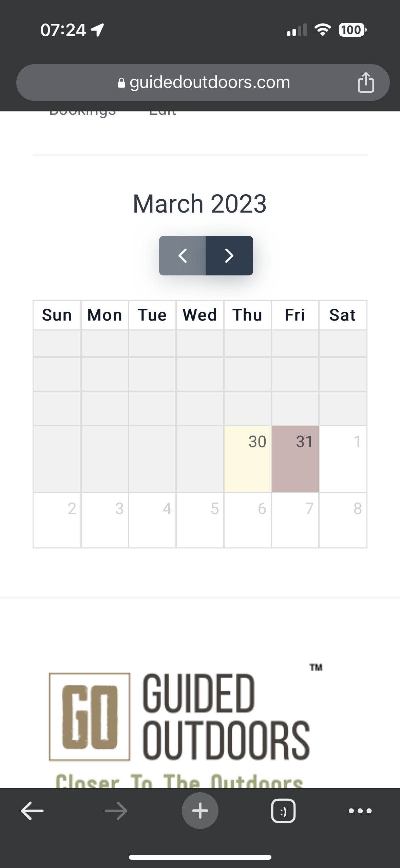Open the three-dot browser menu
Image resolution: width=400 pixels, height=868 pixels.
click(x=360, y=811)
